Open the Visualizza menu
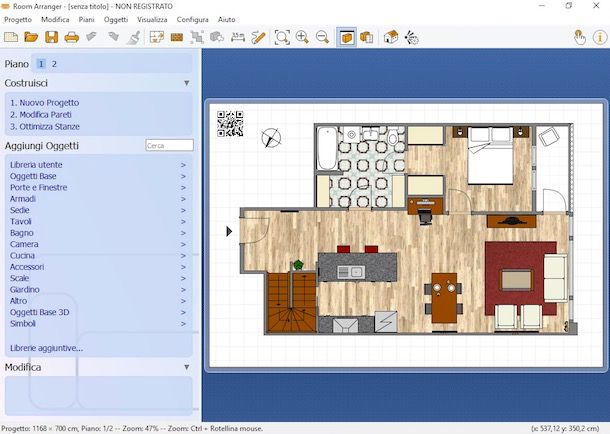This screenshot has width=610, height=434. 152,19
